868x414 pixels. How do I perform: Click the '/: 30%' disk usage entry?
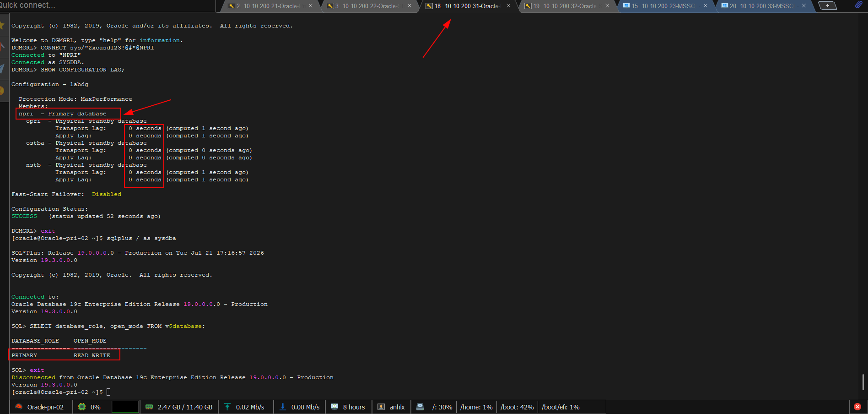[x=442, y=407]
